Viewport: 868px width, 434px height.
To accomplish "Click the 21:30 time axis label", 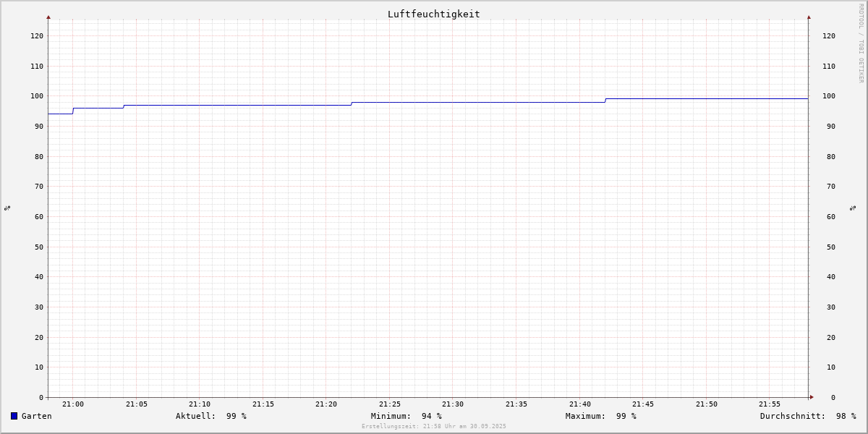I will [453, 404].
